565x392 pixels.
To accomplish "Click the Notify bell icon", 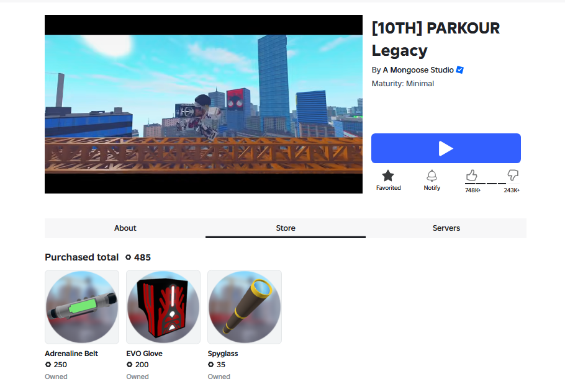I will click(x=432, y=176).
